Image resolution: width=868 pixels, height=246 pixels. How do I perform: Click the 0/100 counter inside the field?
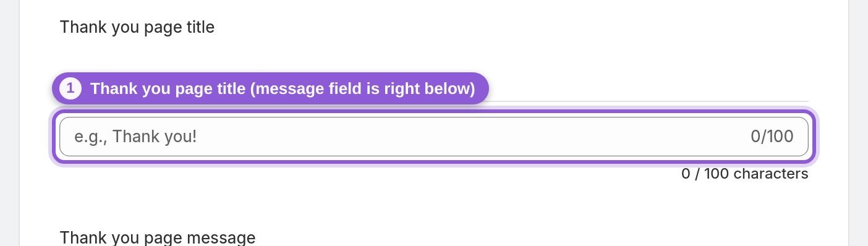(x=772, y=137)
